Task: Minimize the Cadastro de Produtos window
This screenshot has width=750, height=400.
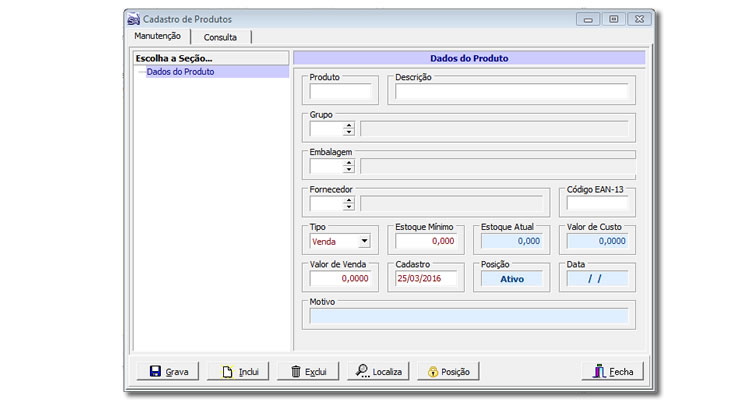Action: 588,20
